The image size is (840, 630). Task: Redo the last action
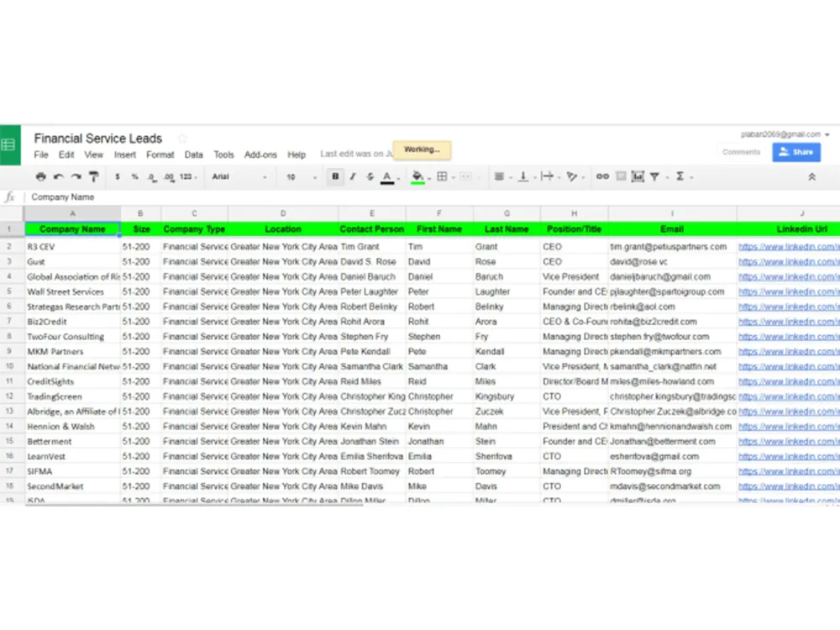pos(76,176)
